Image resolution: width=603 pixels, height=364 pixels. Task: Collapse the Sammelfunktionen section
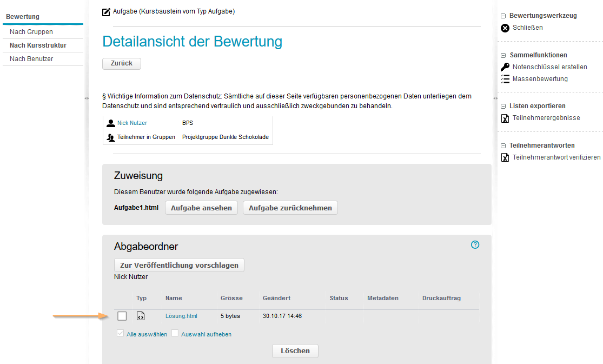(x=502, y=55)
